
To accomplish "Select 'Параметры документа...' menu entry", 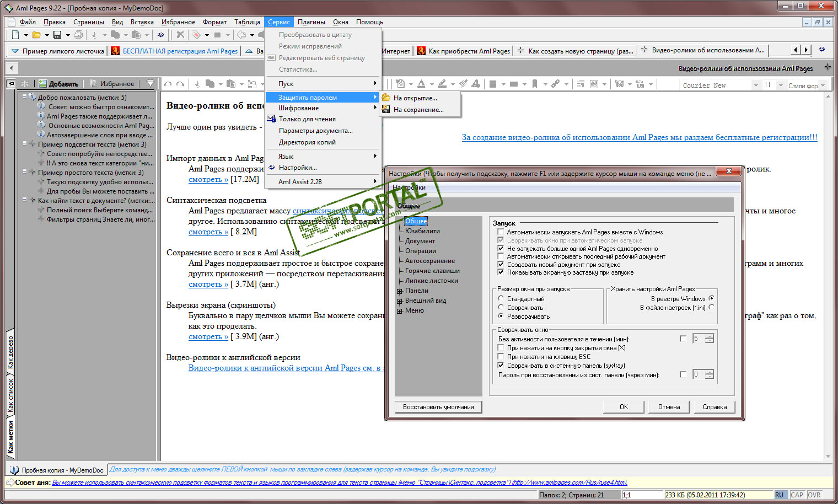I will click(323, 131).
